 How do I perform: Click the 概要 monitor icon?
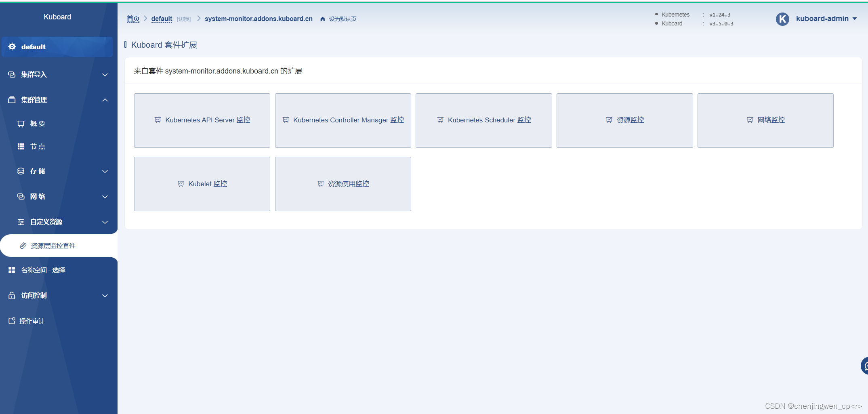point(21,124)
